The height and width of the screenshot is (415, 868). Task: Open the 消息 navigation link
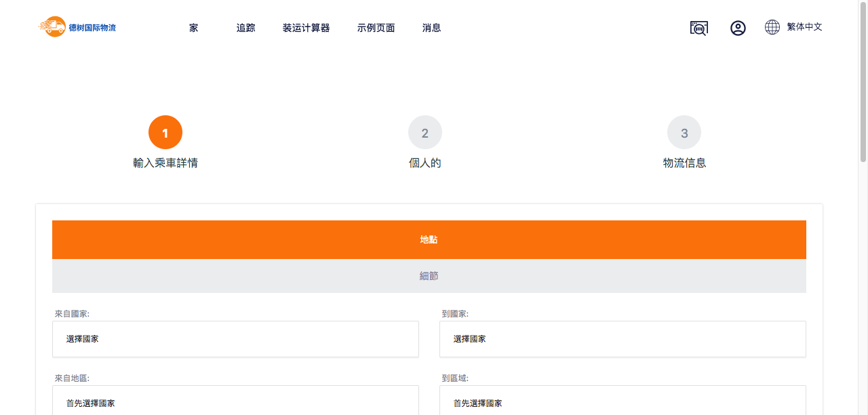(431, 28)
